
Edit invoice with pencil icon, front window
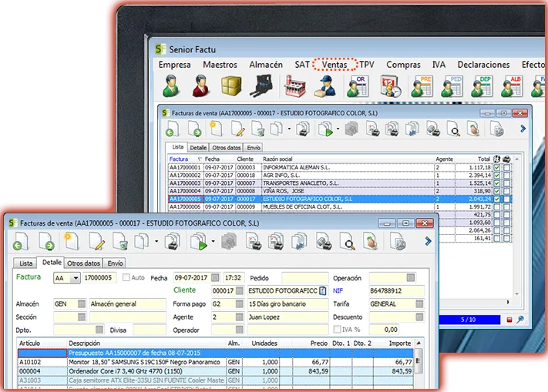97,241
